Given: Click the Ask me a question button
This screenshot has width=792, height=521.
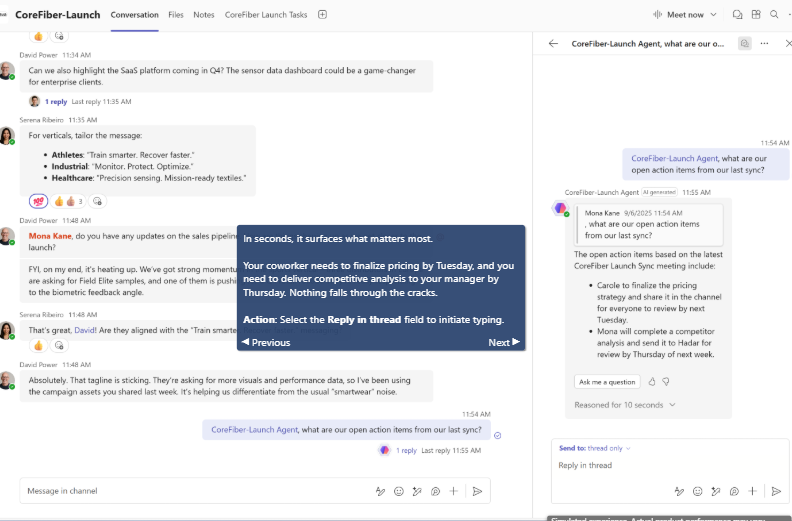Looking at the screenshot, I should pos(607,382).
